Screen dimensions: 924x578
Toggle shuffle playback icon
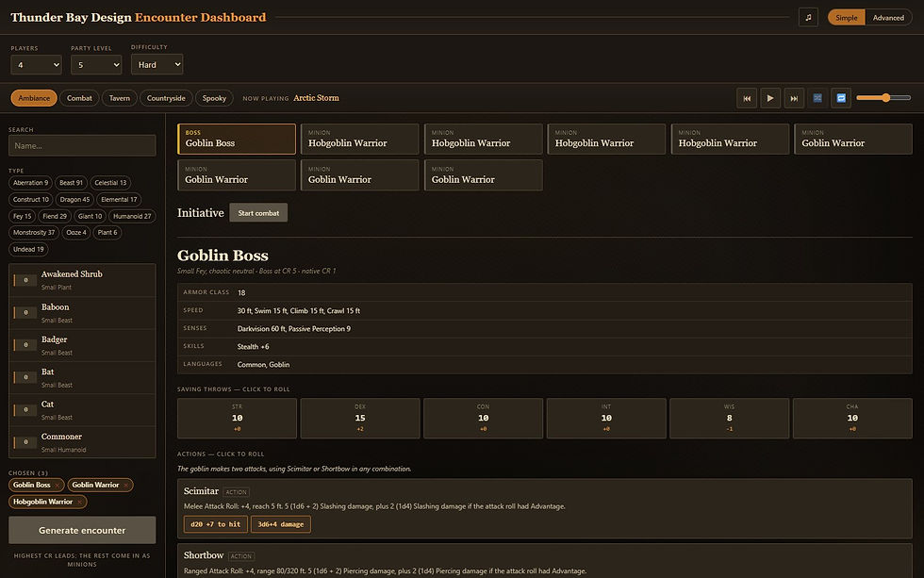coord(817,98)
